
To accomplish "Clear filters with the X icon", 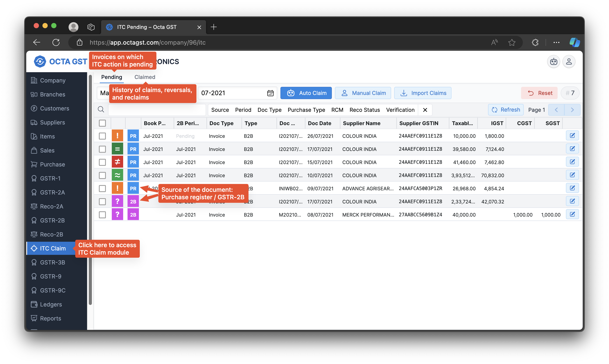I will pos(425,110).
